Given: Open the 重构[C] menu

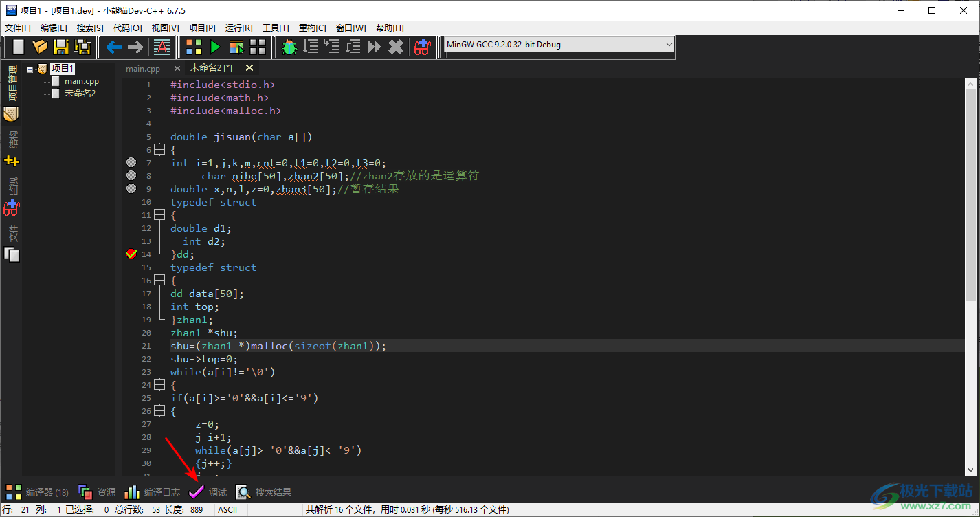Looking at the screenshot, I should point(313,27).
